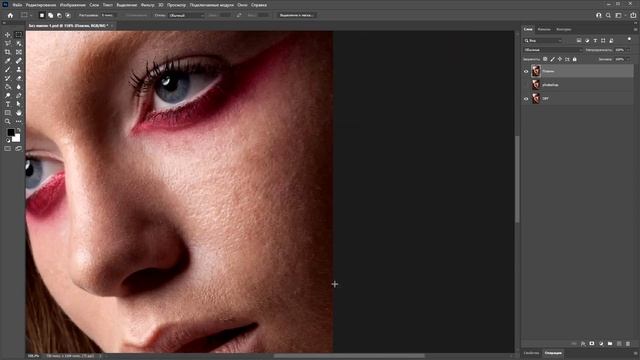This screenshot has width=640, height=360.
Task: Delete layer with trash icon
Action: tap(628, 344)
